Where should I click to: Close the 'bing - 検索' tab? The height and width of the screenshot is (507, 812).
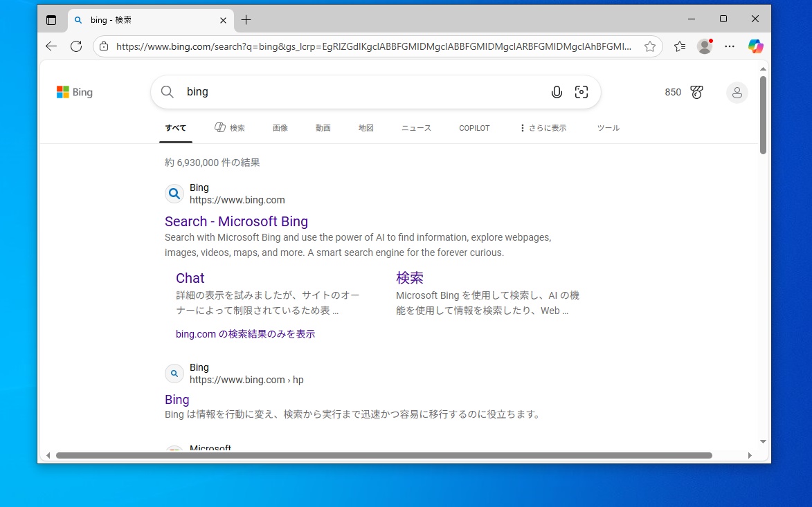click(223, 20)
